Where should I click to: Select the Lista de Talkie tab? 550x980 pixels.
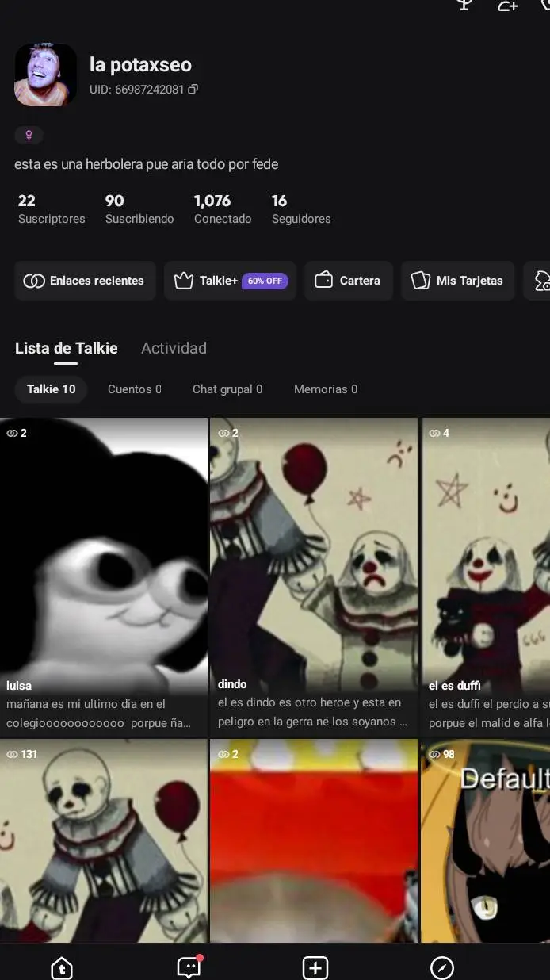tap(67, 348)
